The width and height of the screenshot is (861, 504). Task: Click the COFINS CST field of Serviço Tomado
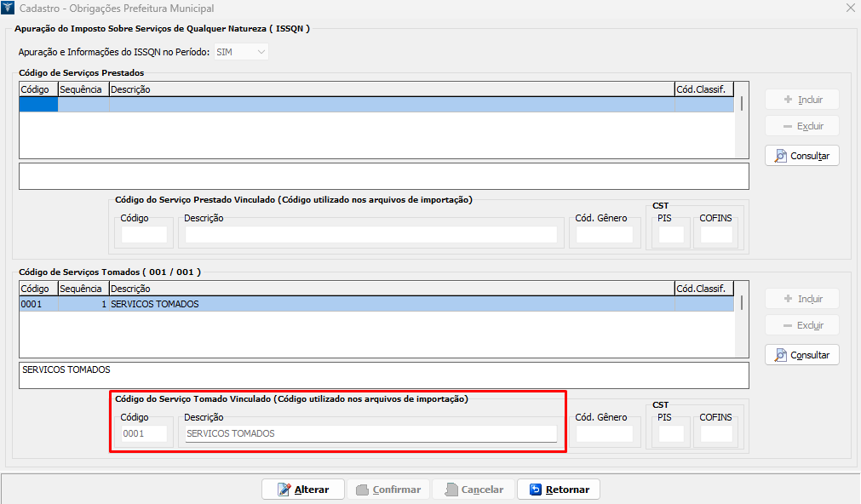pos(715,434)
